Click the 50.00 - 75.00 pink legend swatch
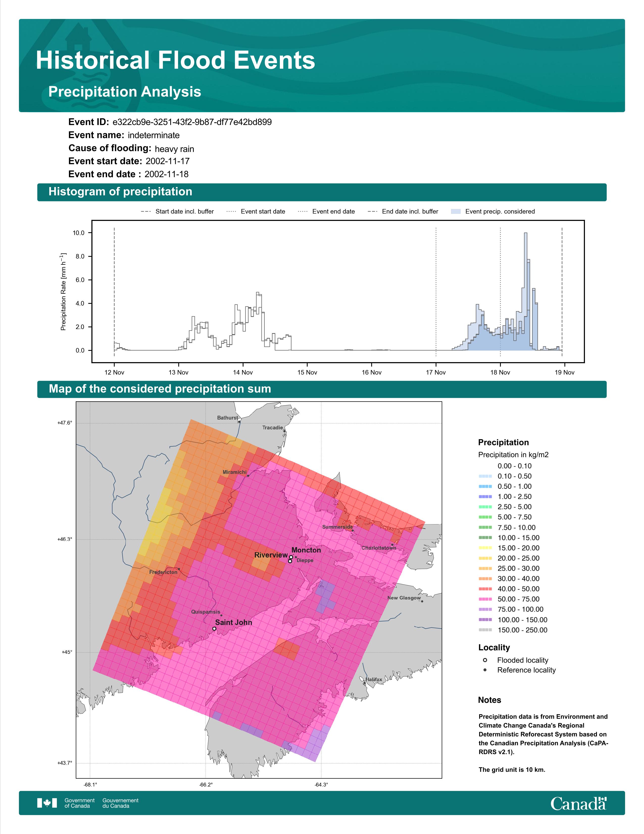This screenshot has height=834, width=644. tap(485, 599)
